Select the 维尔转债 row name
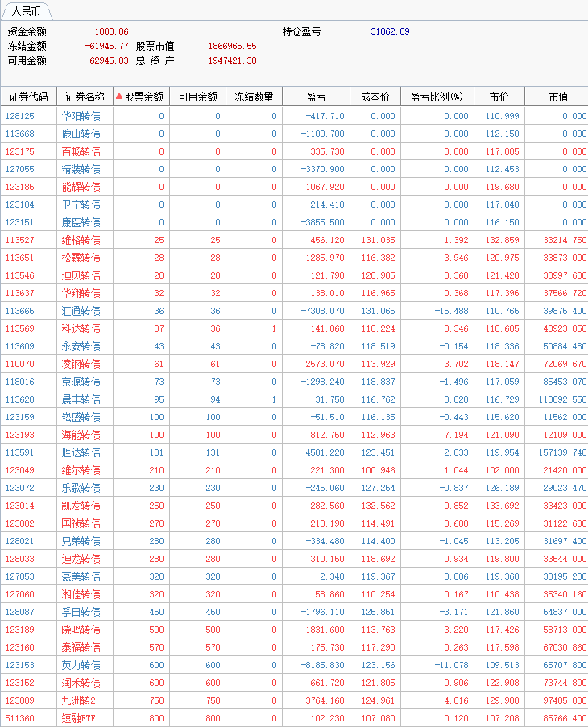Image resolution: width=588 pixels, height=727 pixels. (81, 470)
